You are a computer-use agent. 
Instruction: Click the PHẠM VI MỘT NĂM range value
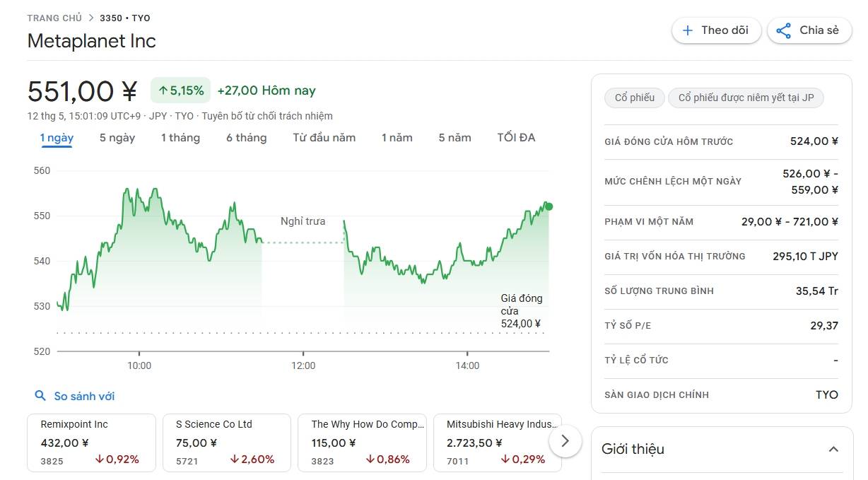(790, 221)
